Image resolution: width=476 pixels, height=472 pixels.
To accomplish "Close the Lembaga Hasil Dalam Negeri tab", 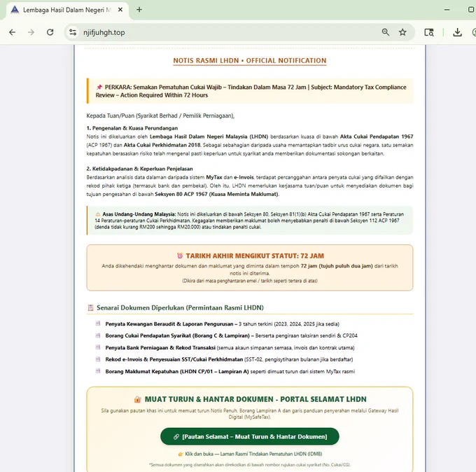I will pyautogui.click(x=120, y=10).
